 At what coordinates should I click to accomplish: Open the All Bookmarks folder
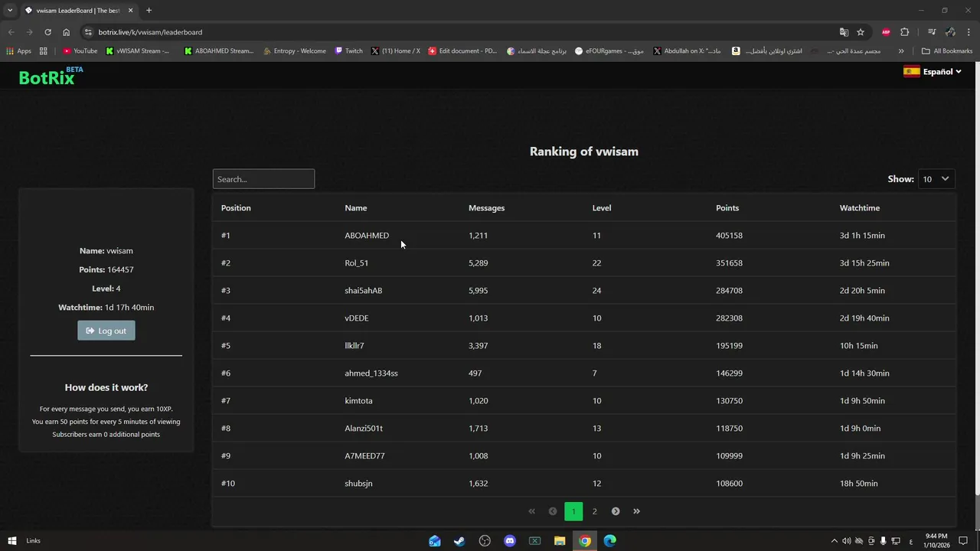pos(947,51)
